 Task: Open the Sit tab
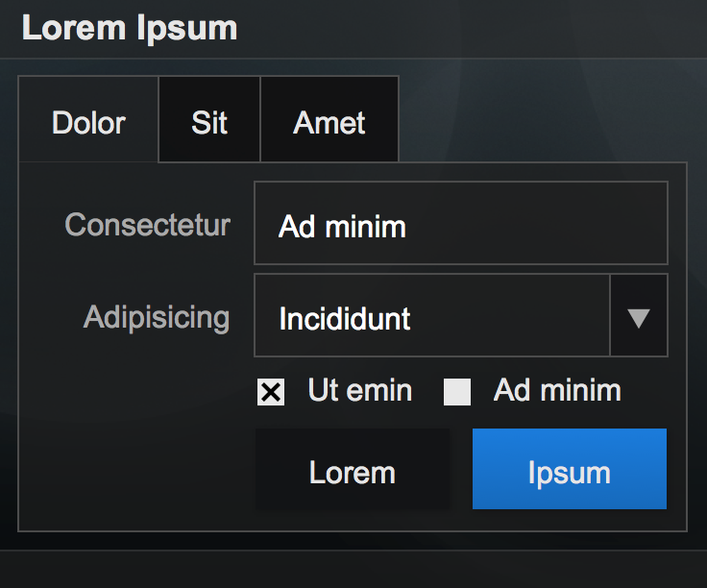pyautogui.click(x=209, y=122)
